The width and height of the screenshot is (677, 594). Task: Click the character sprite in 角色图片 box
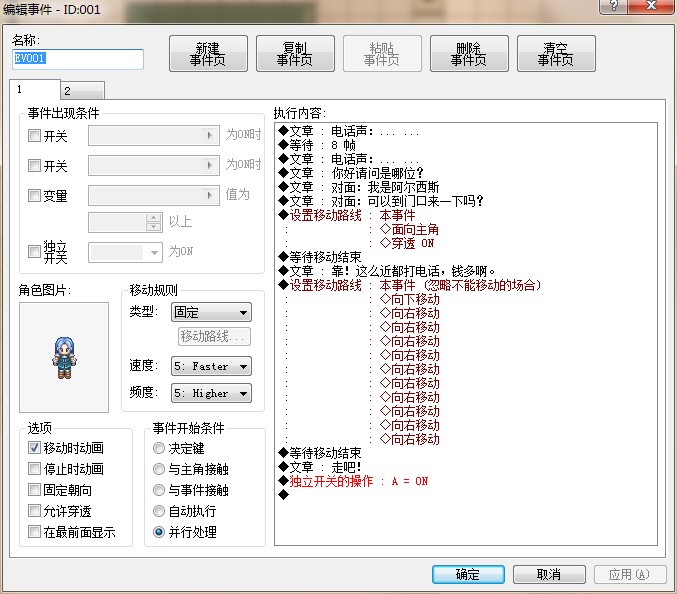click(x=64, y=357)
